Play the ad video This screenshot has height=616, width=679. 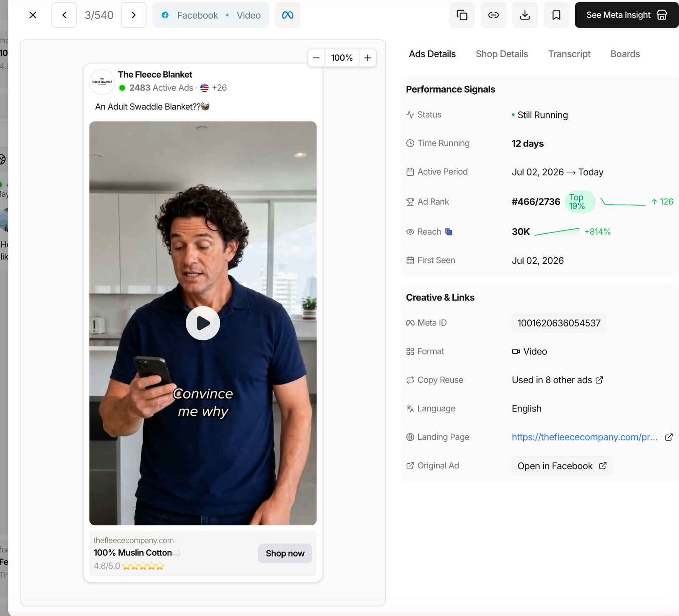pos(203,323)
